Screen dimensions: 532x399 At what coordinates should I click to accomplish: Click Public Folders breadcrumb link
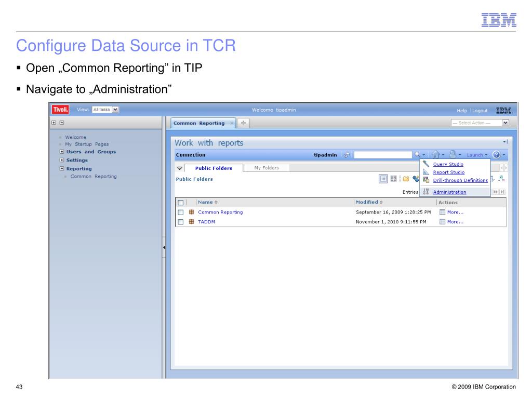pyautogui.click(x=194, y=179)
